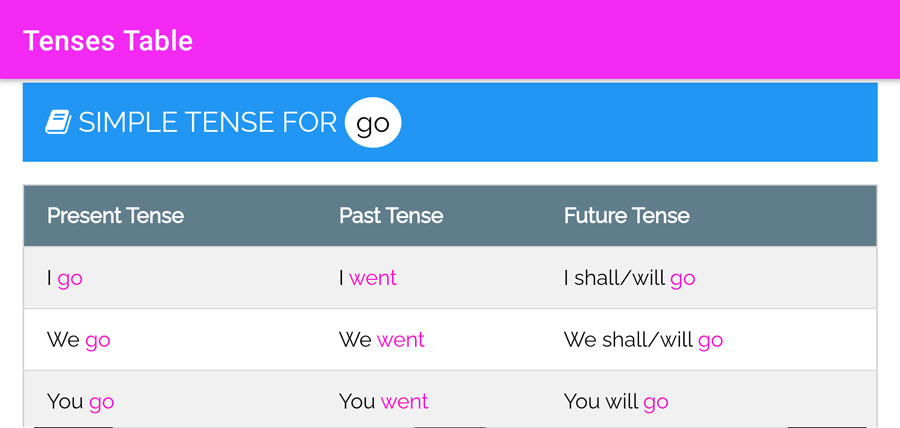Click the 'I went' past tense cell
Screen dimensions: 900x428
(368, 278)
